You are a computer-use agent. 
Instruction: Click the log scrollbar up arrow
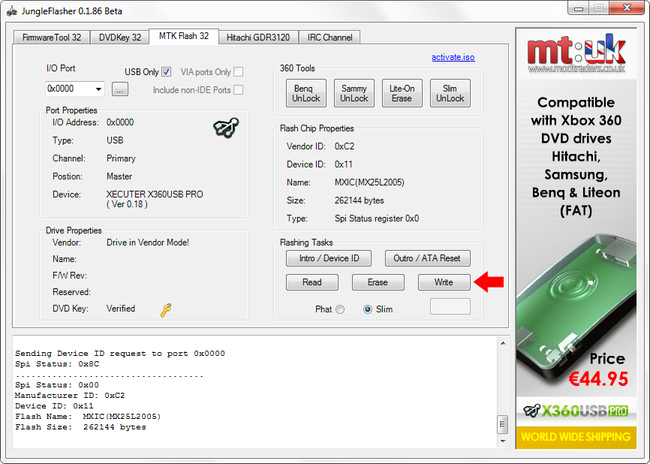[502, 344]
